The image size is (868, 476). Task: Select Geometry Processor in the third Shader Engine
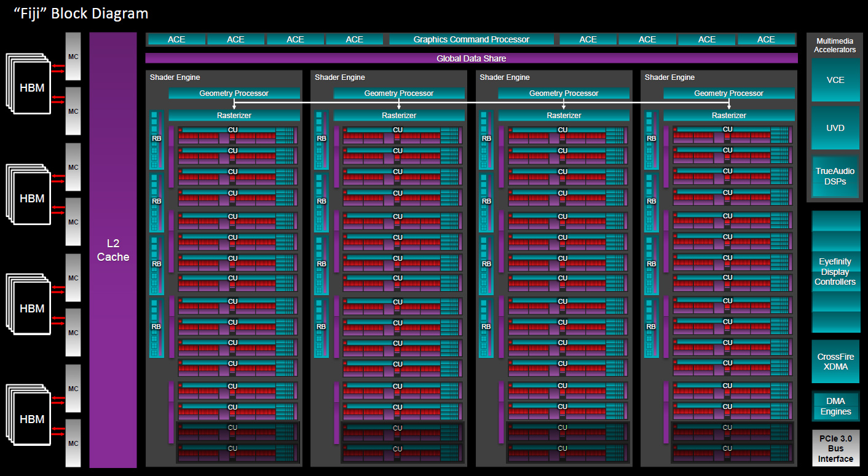564,93
